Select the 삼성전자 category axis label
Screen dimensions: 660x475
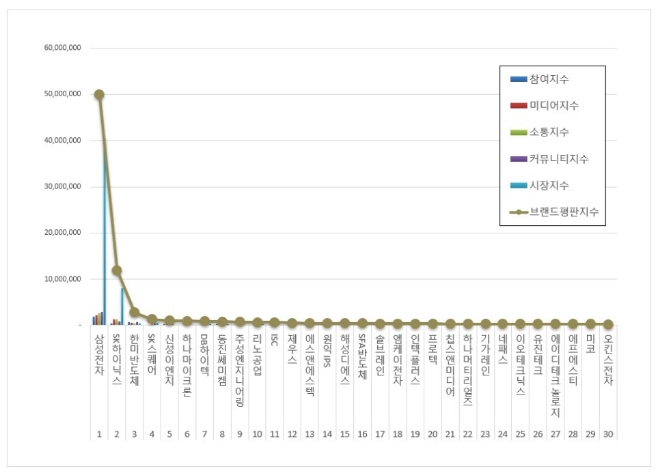coord(99,355)
